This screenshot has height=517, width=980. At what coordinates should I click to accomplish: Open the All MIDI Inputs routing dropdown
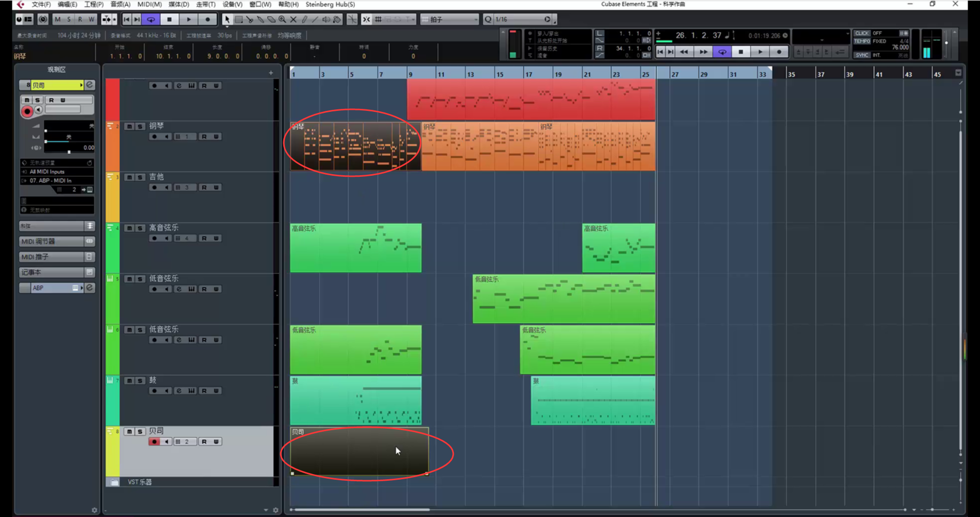pos(57,172)
